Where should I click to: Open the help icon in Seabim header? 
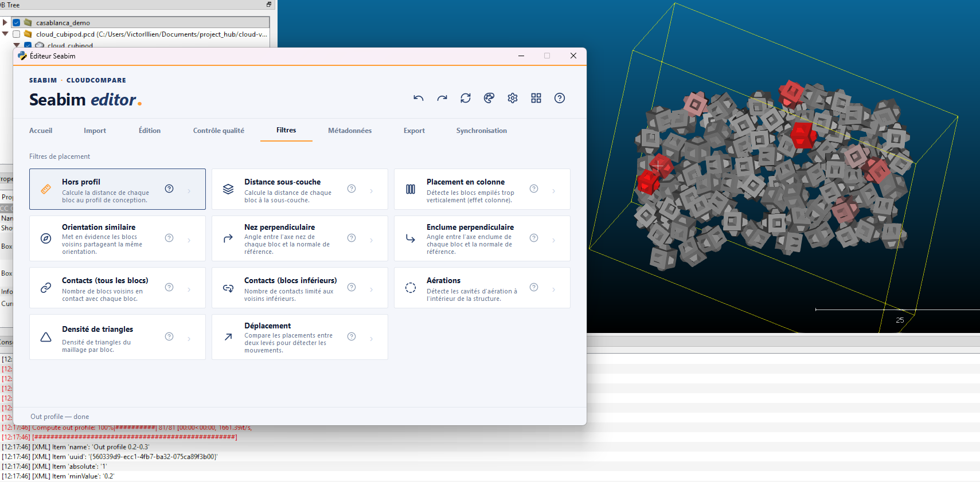point(560,98)
